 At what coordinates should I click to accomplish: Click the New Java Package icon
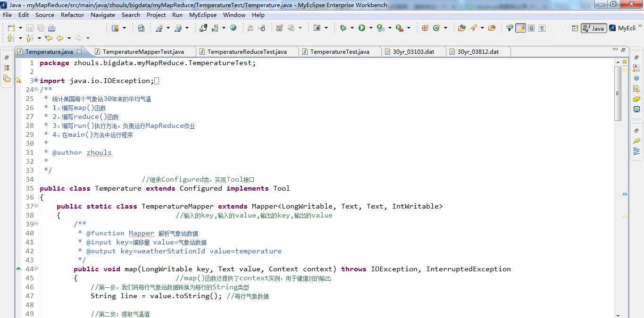tap(425, 28)
